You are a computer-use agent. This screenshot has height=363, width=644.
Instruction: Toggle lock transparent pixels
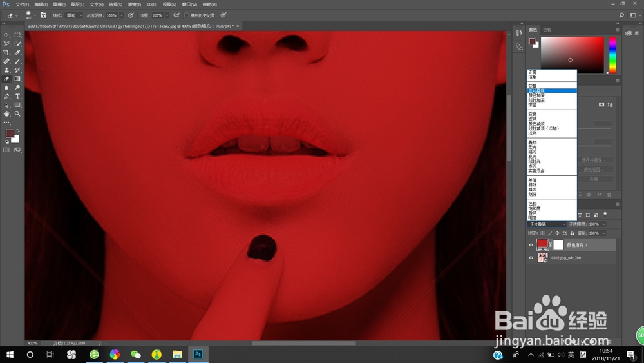coord(542,233)
